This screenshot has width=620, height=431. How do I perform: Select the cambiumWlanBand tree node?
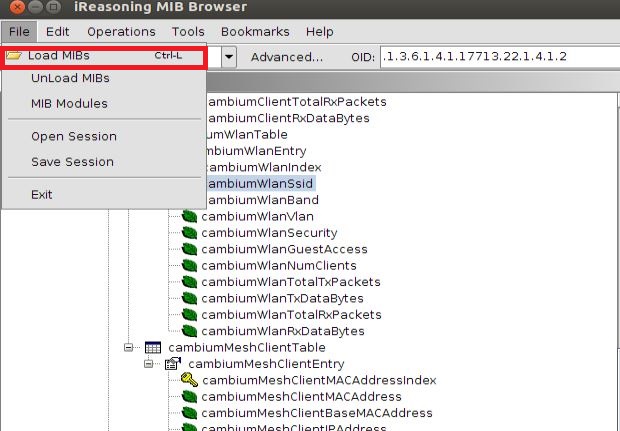[x=263, y=200]
